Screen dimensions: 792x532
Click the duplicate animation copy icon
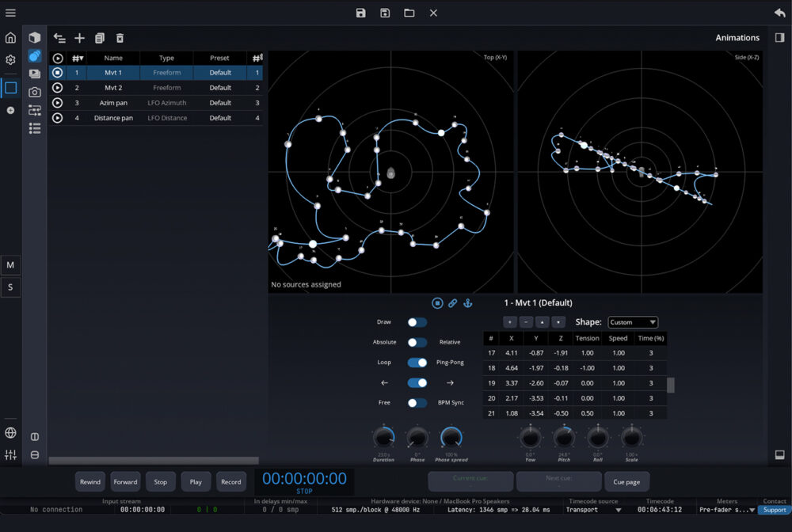tap(100, 38)
